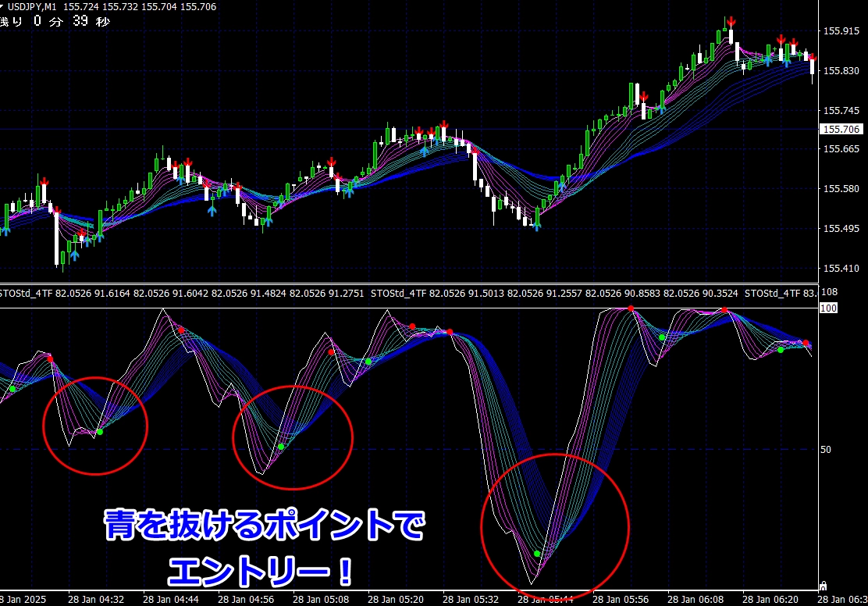Click the red dot at the oscillator 100 level peak
Image resolution: width=868 pixels, height=606 pixels.
[x=631, y=308]
